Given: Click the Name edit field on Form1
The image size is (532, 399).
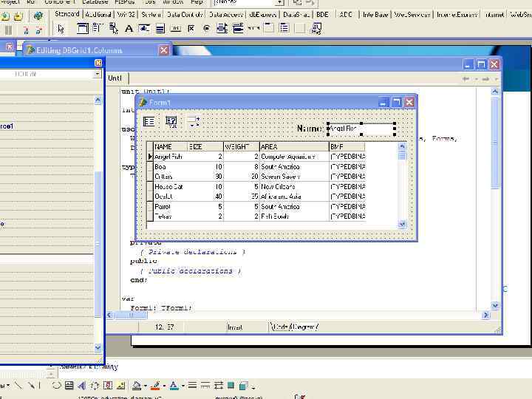Looking at the screenshot, I should [x=361, y=129].
